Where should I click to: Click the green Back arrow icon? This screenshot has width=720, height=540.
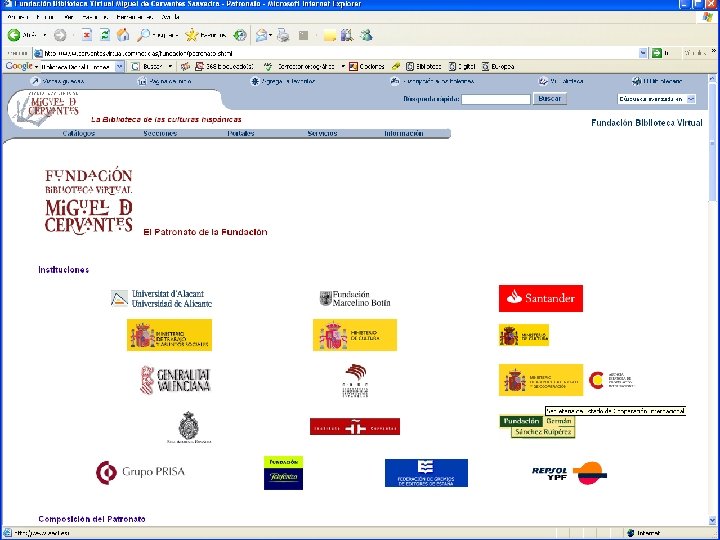point(14,35)
